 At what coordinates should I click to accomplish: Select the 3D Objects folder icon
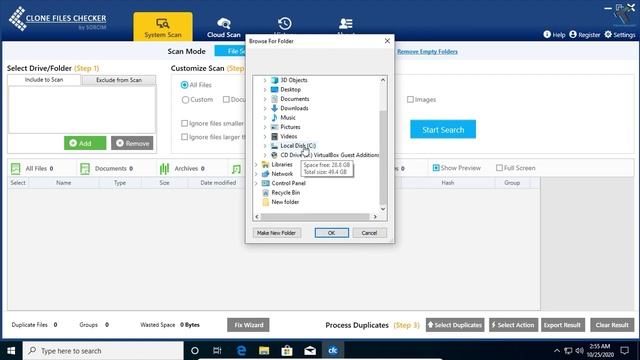pos(274,80)
